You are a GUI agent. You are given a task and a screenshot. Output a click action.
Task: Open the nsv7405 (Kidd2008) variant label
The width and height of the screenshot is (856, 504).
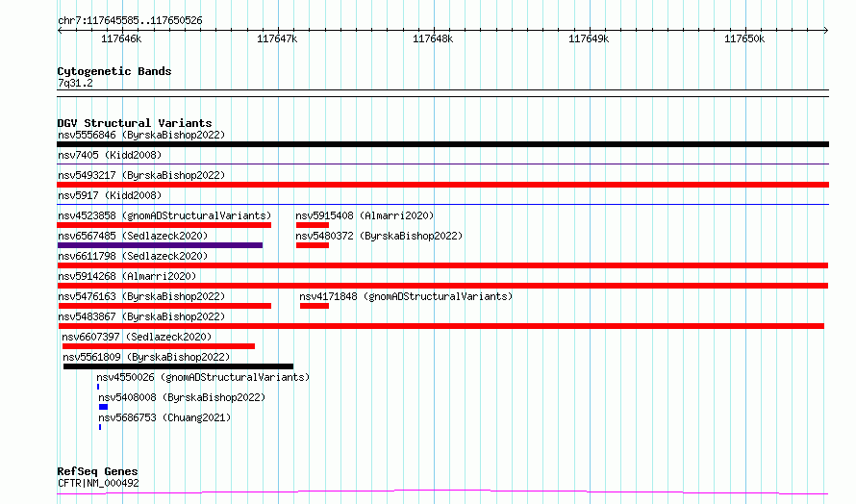tap(110, 155)
